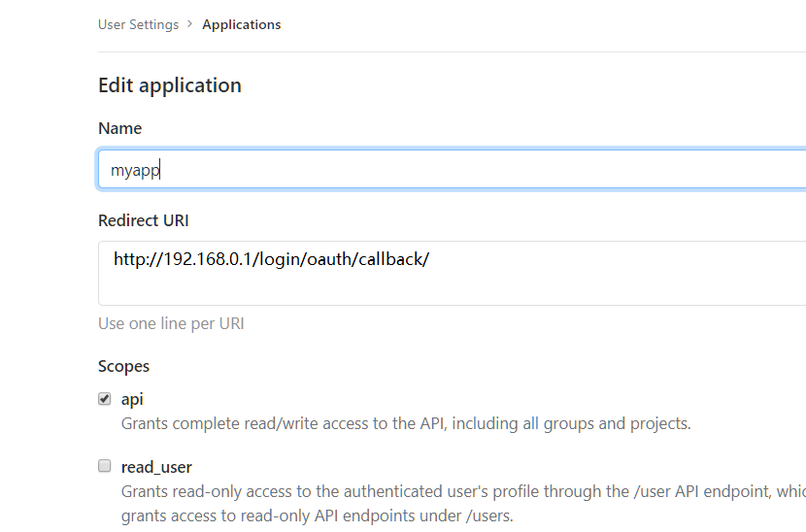The width and height of the screenshot is (806, 532).
Task: Click the "Edit application" heading
Action: 170,85
